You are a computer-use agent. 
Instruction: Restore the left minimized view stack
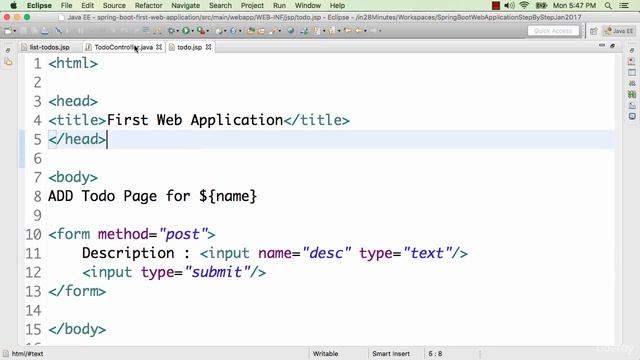pos(8,51)
